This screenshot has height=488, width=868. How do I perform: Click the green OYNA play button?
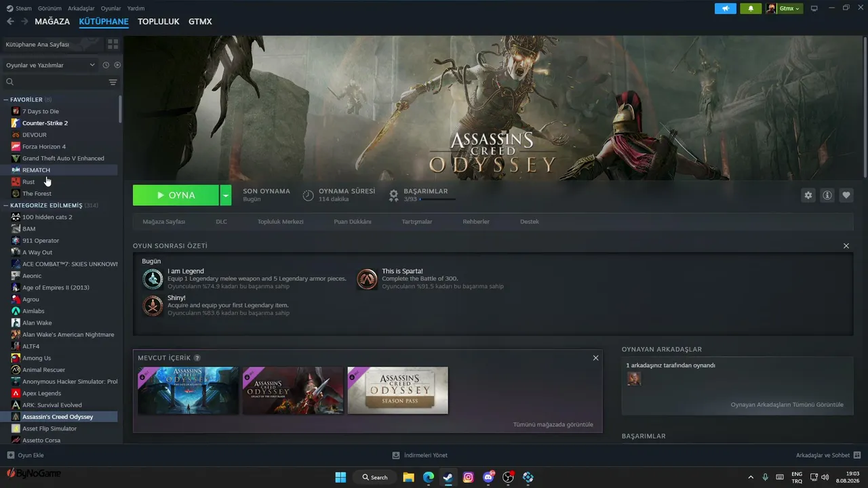tap(176, 195)
